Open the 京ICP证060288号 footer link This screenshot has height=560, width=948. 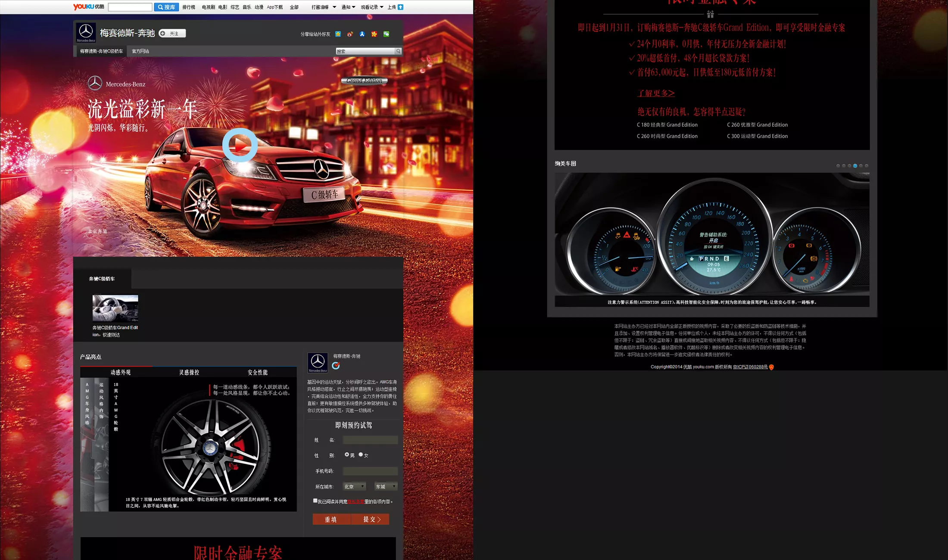(x=750, y=367)
